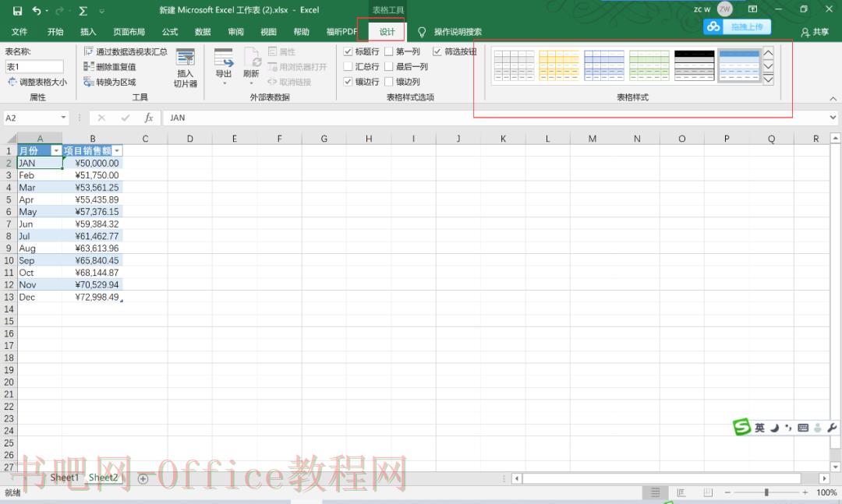Cancel the formula entry with X icon

click(101, 118)
